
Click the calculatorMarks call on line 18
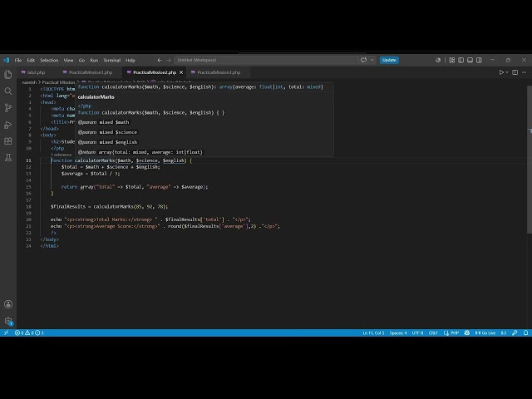tap(113, 207)
